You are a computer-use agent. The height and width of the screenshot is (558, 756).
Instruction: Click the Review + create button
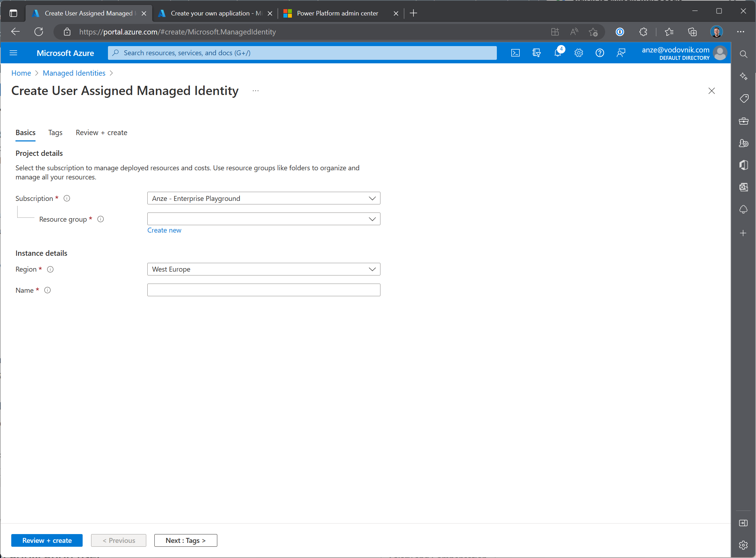click(47, 540)
